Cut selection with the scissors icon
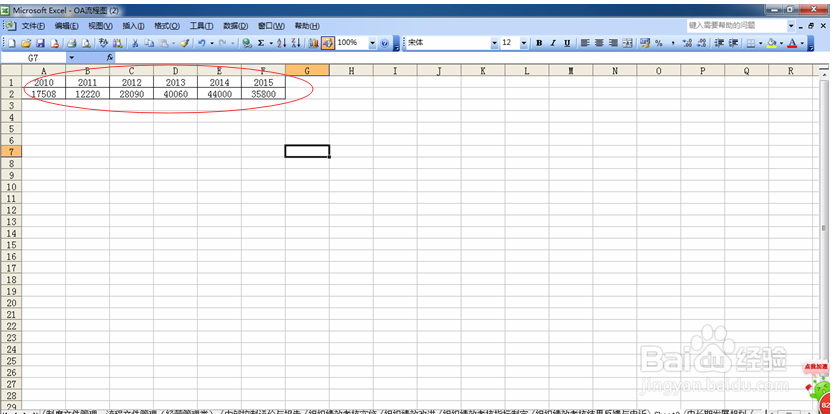 point(135,43)
